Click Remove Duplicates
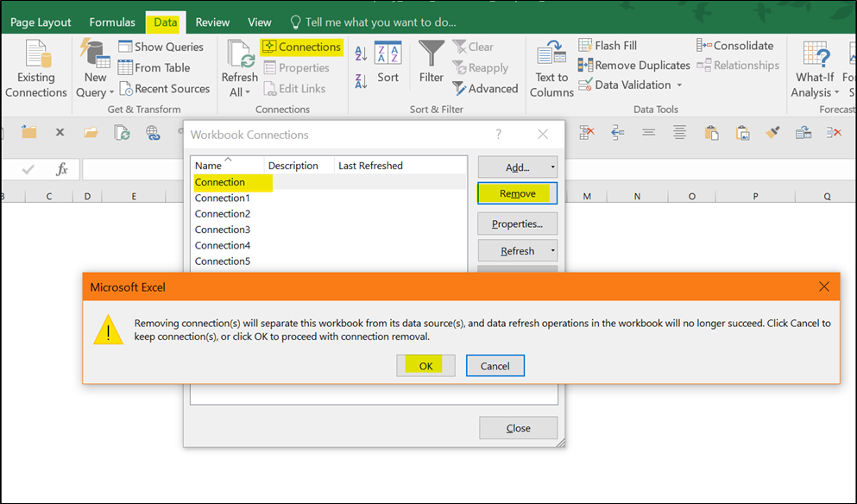The width and height of the screenshot is (857, 504). click(x=634, y=65)
